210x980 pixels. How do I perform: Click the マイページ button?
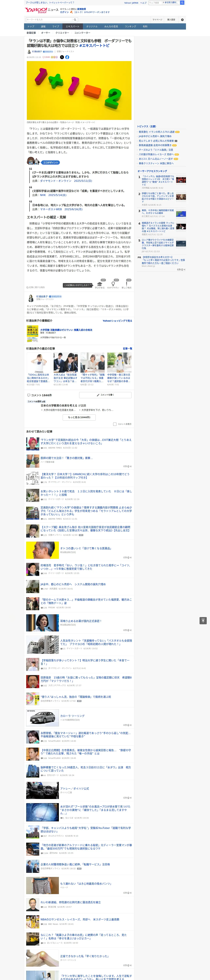coord(157,20)
